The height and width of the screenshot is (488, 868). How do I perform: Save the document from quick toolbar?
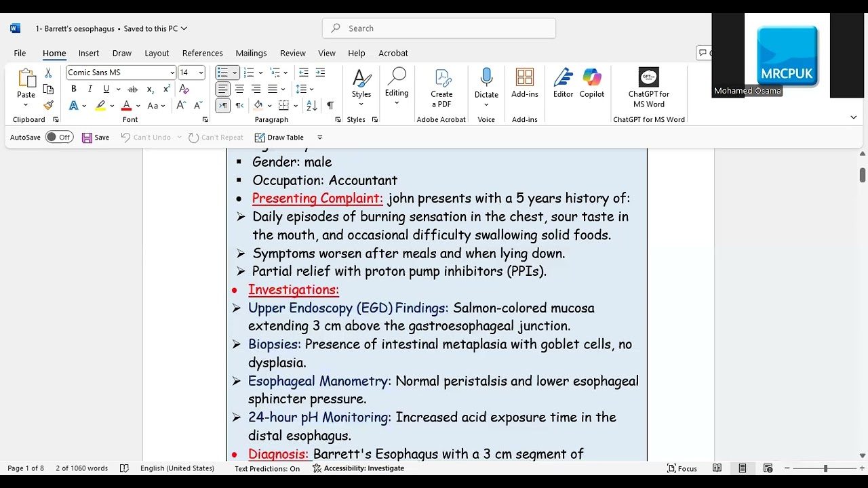tap(96, 137)
